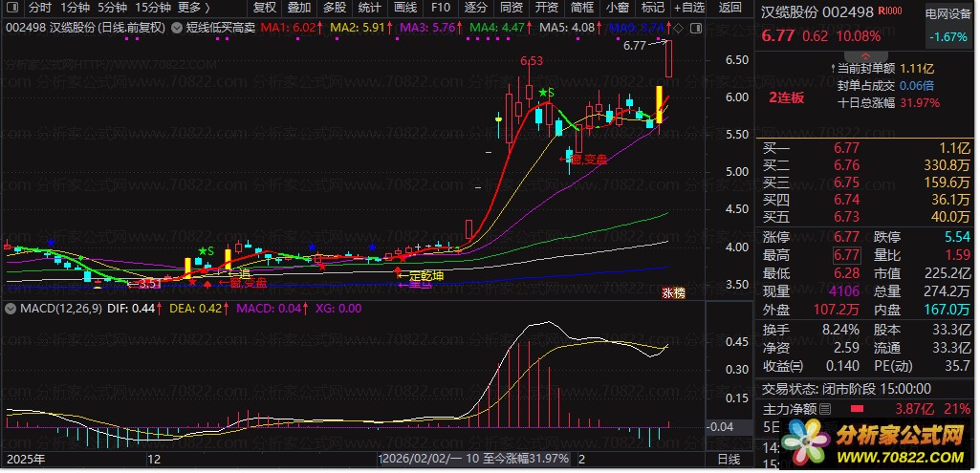Click the 换手 value 8.24%
The image size is (980, 473).
840,330
